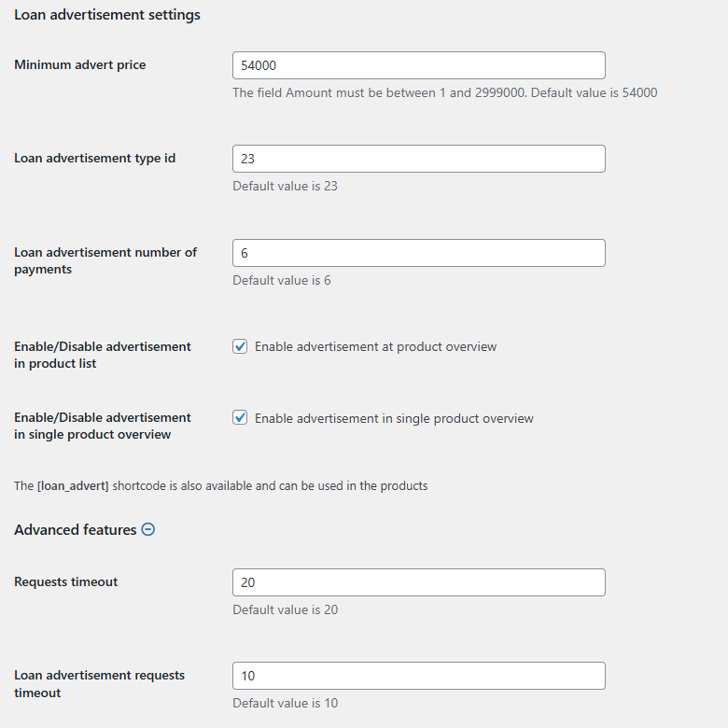Click the 'Enable advertisement in single product overview' text
728x728 pixels.
tap(394, 418)
